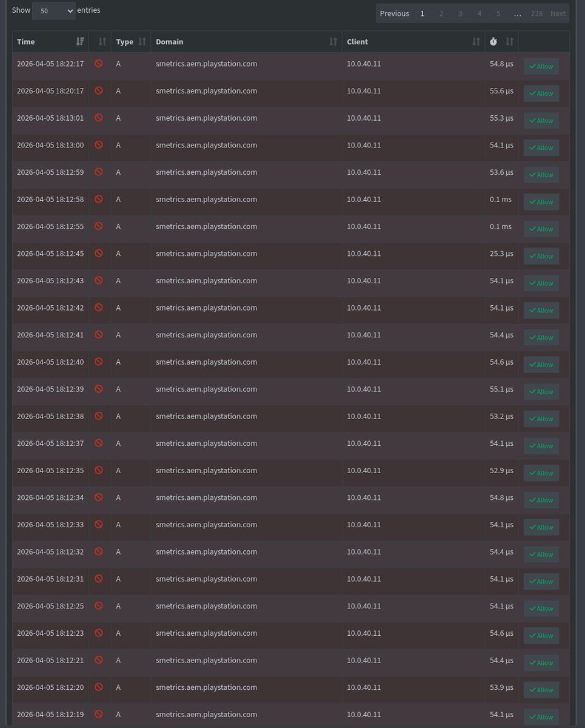
Task: Click blocked icon for 18:13:01 query
Action: pyautogui.click(x=99, y=118)
